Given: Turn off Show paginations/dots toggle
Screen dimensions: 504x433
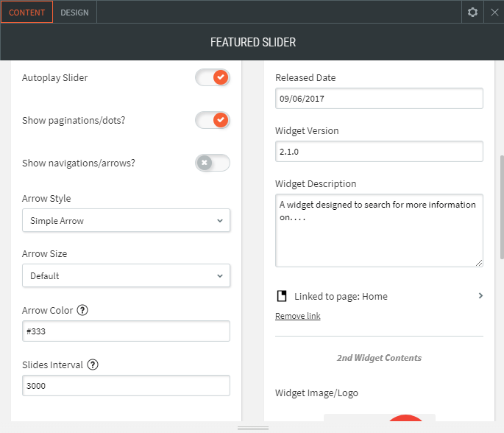Looking at the screenshot, I should point(213,120).
